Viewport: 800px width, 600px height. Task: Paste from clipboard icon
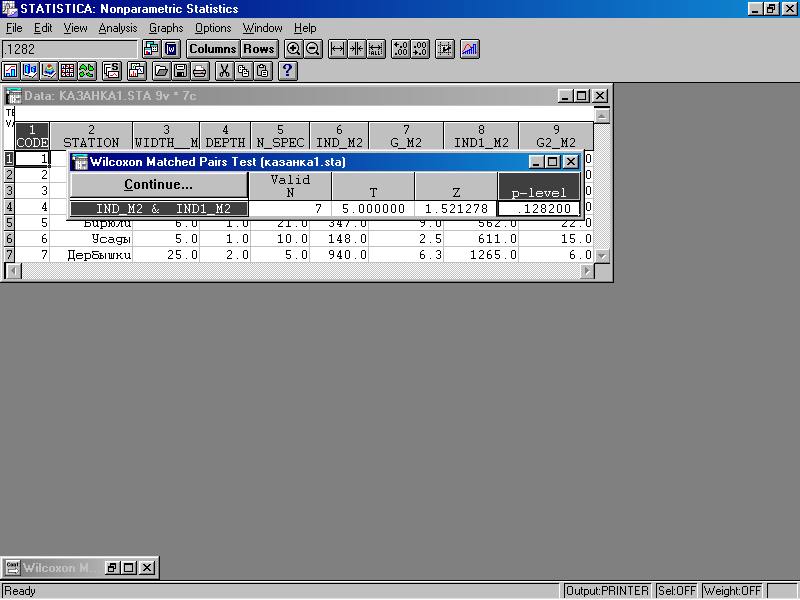click(262, 70)
